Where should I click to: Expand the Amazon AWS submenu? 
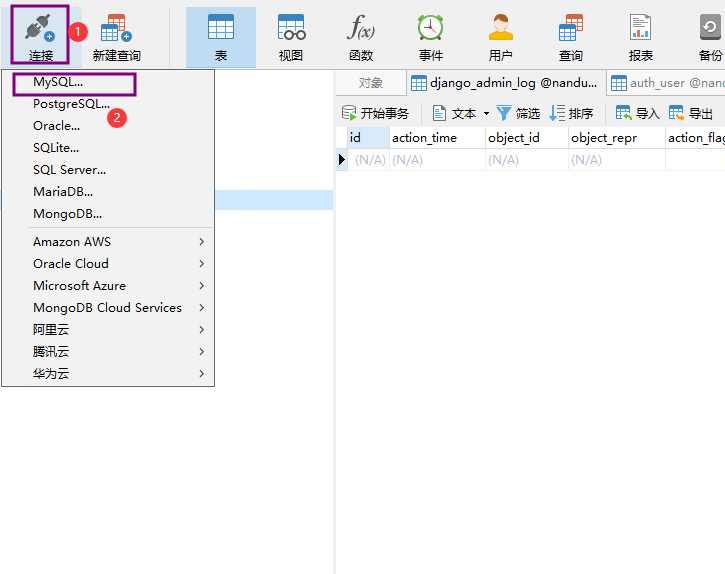click(x=108, y=242)
